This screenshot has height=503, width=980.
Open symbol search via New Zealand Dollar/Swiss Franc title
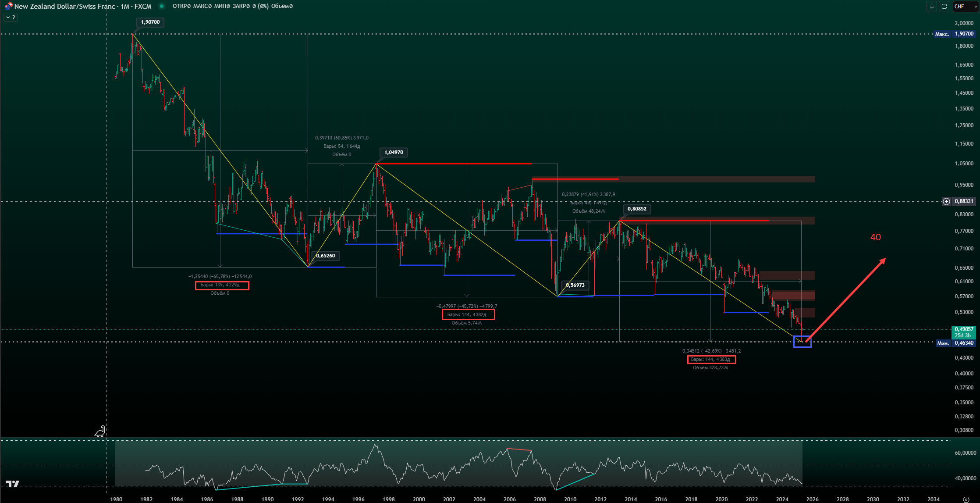coord(65,6)
